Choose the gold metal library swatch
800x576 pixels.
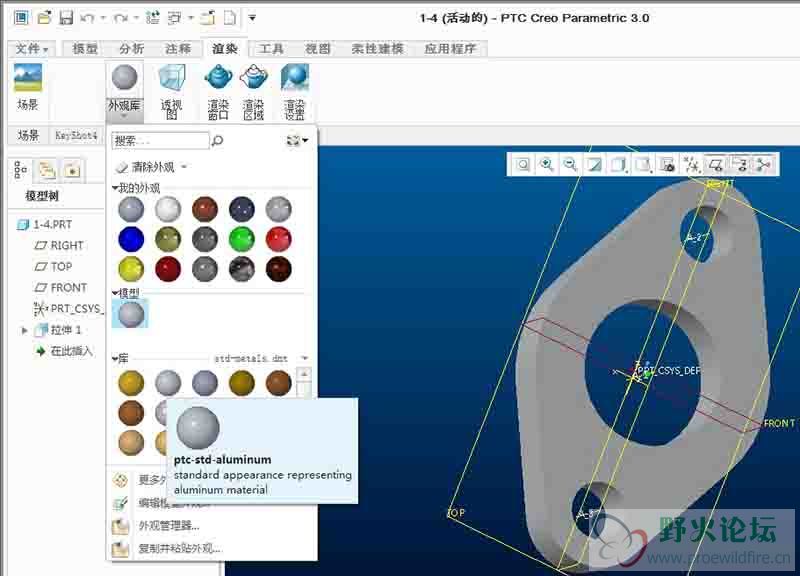[x=131, y=383]
